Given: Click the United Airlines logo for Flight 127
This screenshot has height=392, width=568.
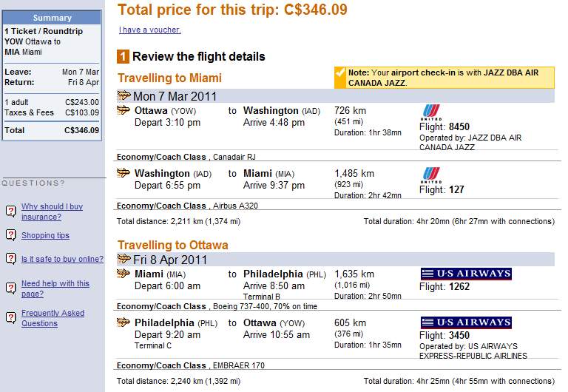Looking at the screenshot, I should 430,175.
